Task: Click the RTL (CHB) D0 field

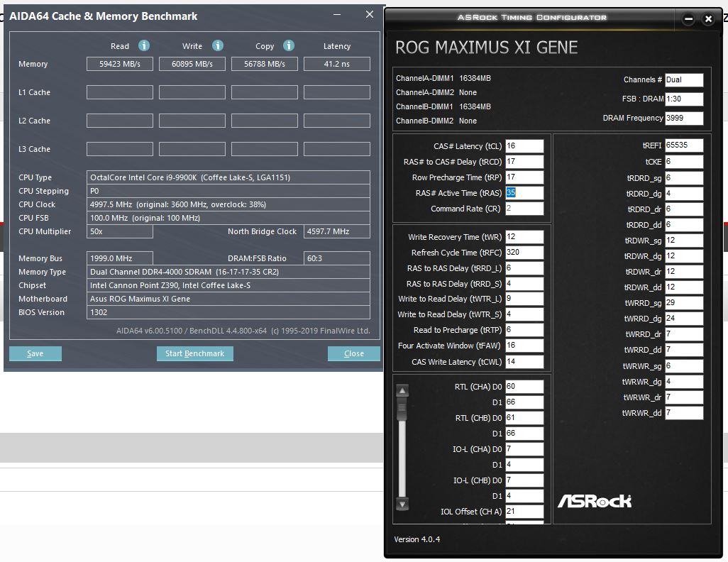Action: pos(524,417)
